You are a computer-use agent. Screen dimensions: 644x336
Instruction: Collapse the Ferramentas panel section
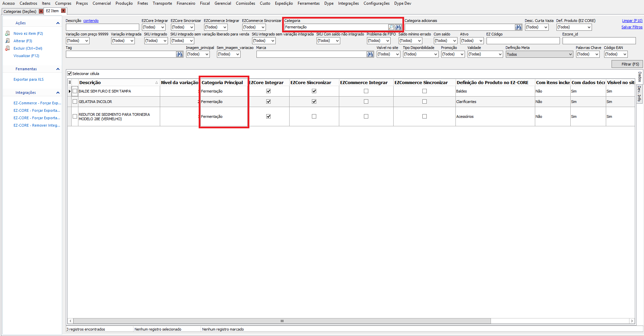[58, 69]
